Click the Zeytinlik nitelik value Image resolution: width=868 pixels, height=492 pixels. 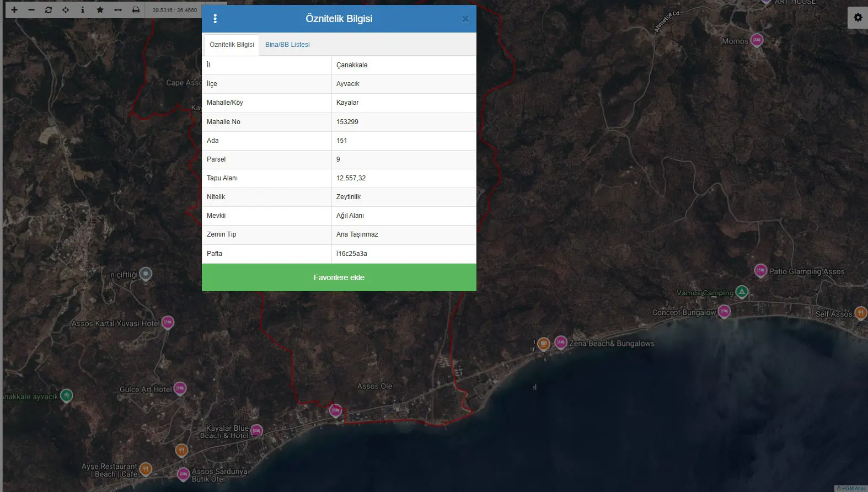(404, 197)
